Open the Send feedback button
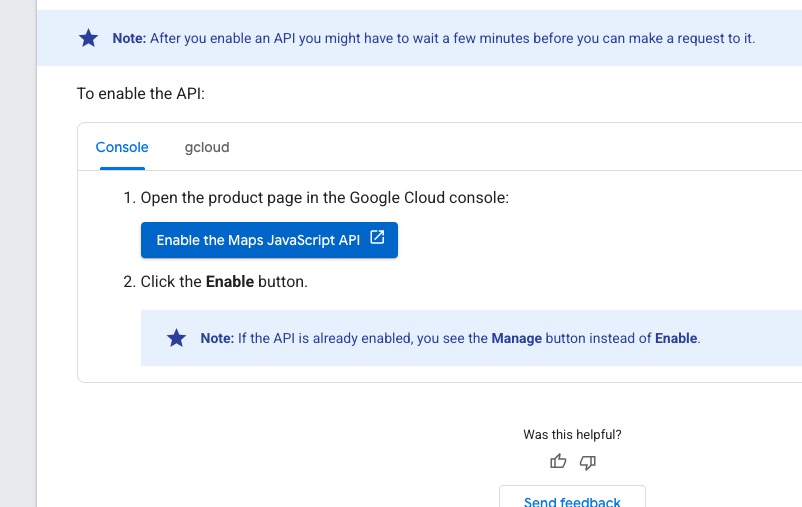The height and width of the screenshot is (507, 802). [x=572, y=497]
